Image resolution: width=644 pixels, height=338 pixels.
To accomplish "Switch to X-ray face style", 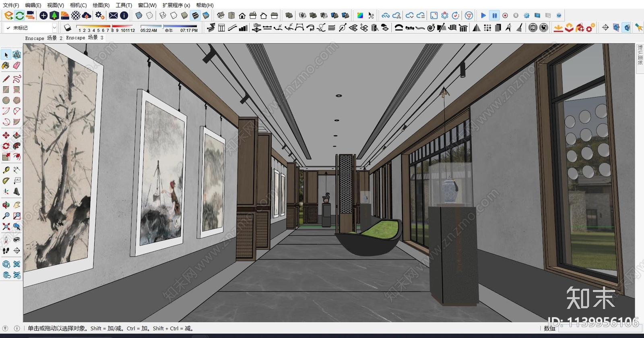I will pyautogui.click(x=139, y=15).
